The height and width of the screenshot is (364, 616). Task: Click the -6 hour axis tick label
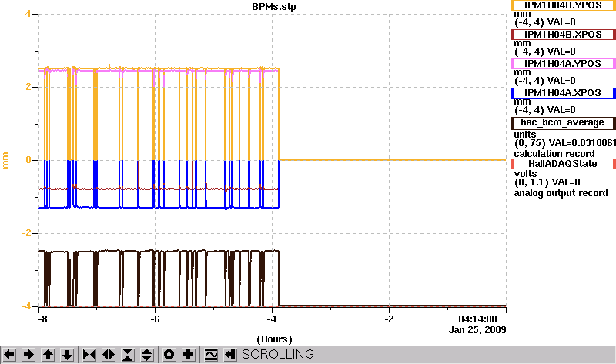156,319
